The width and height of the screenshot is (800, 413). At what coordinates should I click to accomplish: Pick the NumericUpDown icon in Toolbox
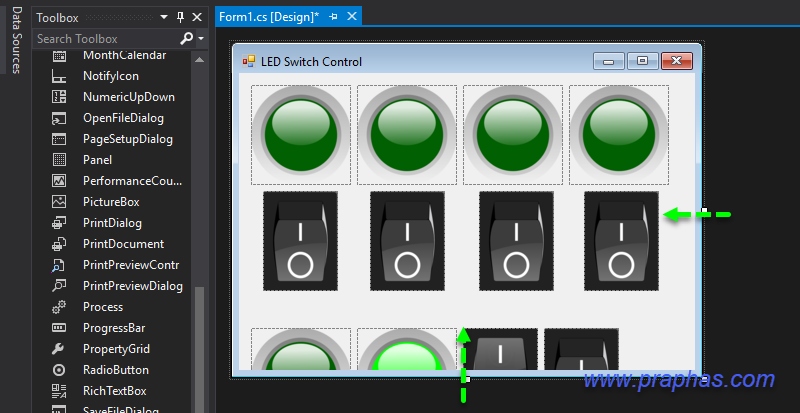(59, 98)
